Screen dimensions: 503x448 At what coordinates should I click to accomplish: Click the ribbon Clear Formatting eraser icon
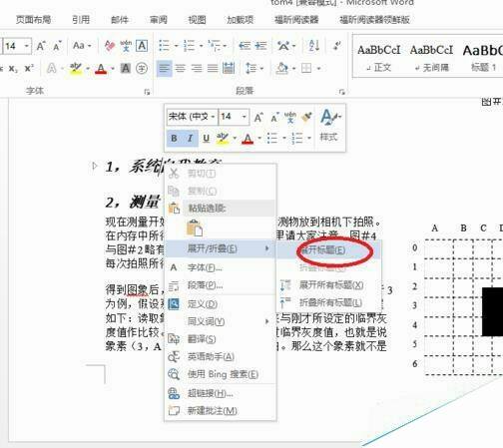(110, 46)
